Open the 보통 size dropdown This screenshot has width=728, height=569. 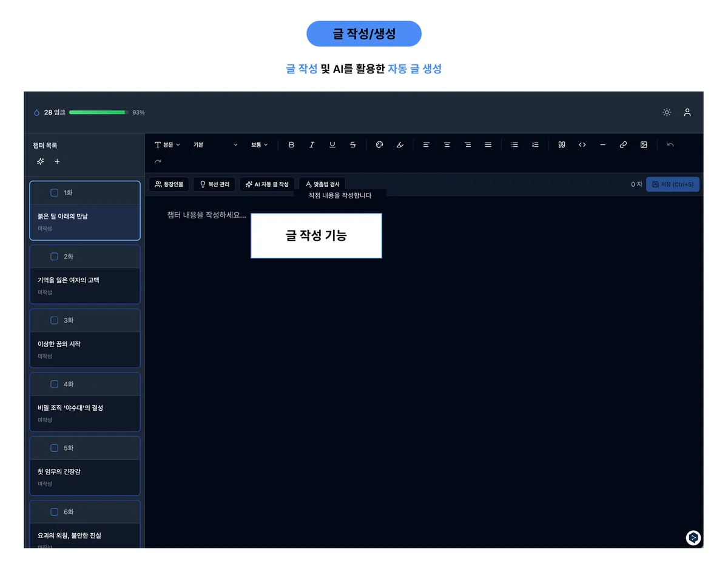click(259, 145)
